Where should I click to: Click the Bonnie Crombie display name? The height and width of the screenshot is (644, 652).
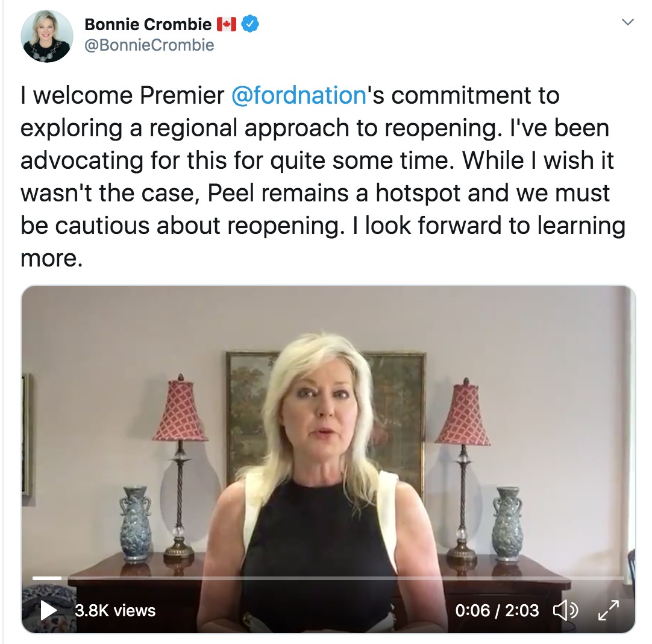(148, 24)
